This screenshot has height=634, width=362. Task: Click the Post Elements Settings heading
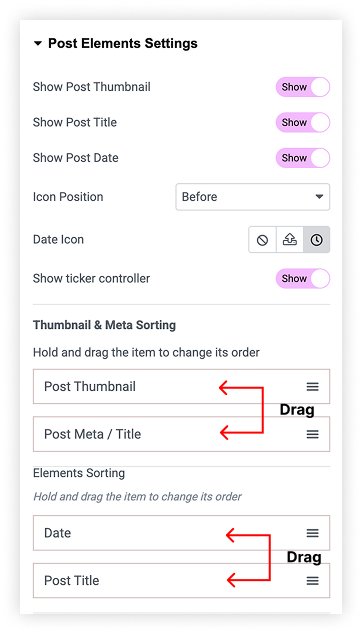coord(123,43)
